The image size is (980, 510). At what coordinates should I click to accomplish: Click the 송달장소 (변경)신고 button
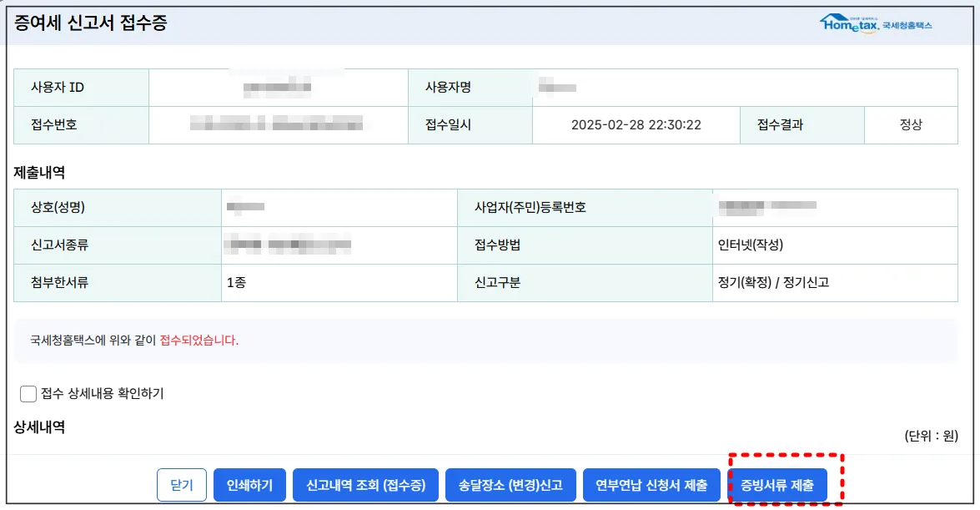pyautogui.click(x=512, y=484)
